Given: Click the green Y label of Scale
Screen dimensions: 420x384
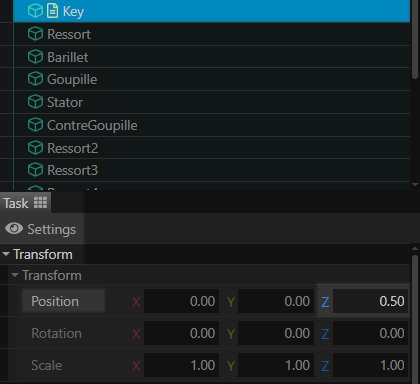Looking at the screenshot, I should (231, 366).
